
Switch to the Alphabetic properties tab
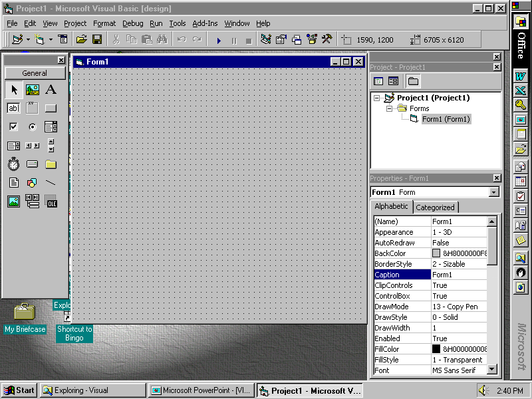[391, 206]
